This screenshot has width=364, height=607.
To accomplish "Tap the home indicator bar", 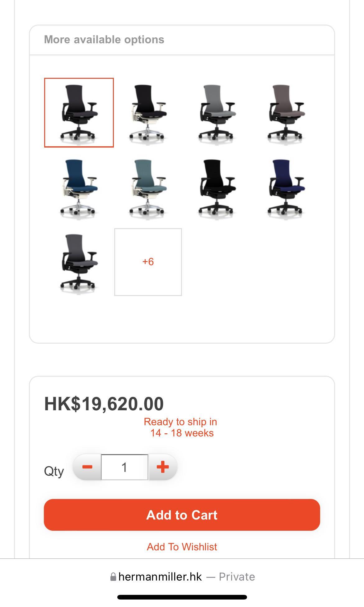I will tap(182, 597).
